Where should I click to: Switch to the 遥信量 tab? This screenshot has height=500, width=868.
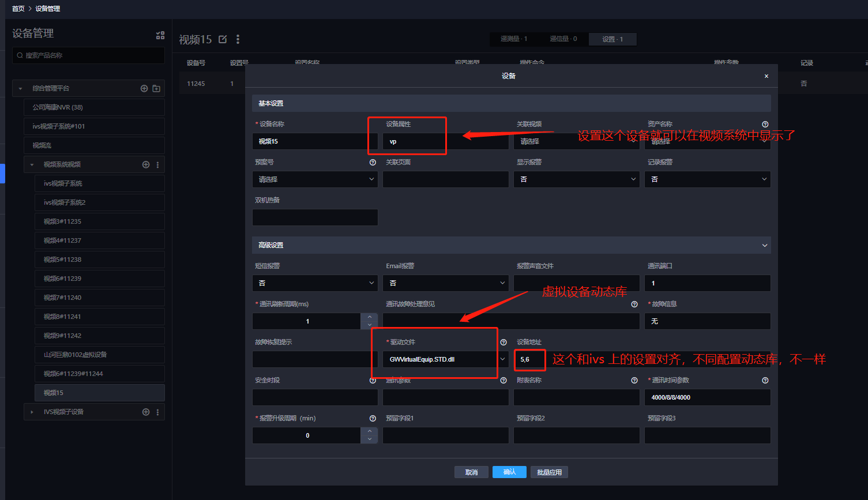[563, 39]
